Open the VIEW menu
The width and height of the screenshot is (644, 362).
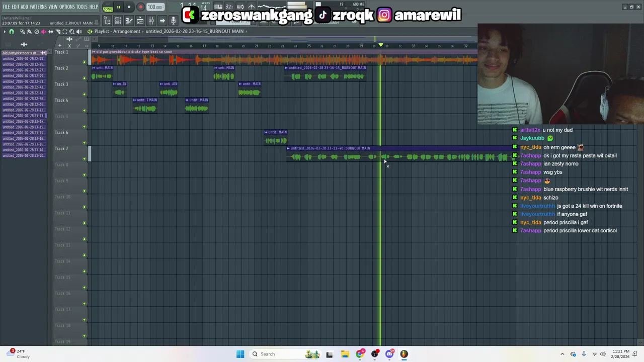tap(53, 7)
